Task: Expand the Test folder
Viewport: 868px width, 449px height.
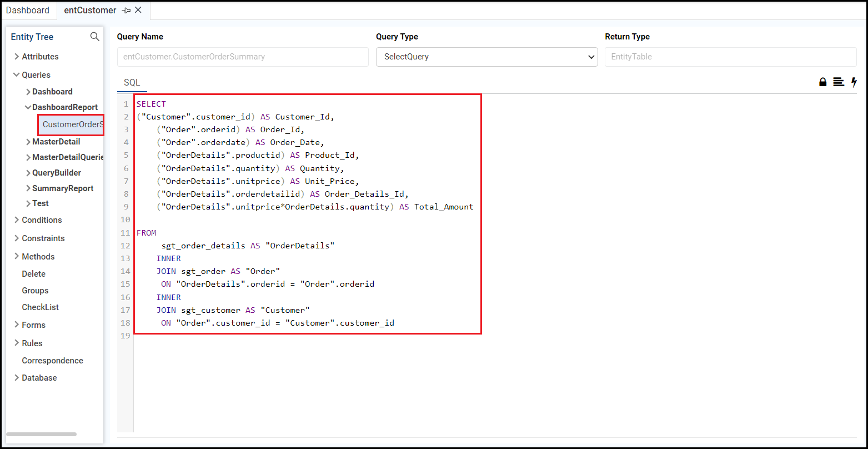Action: coord(28,203)
